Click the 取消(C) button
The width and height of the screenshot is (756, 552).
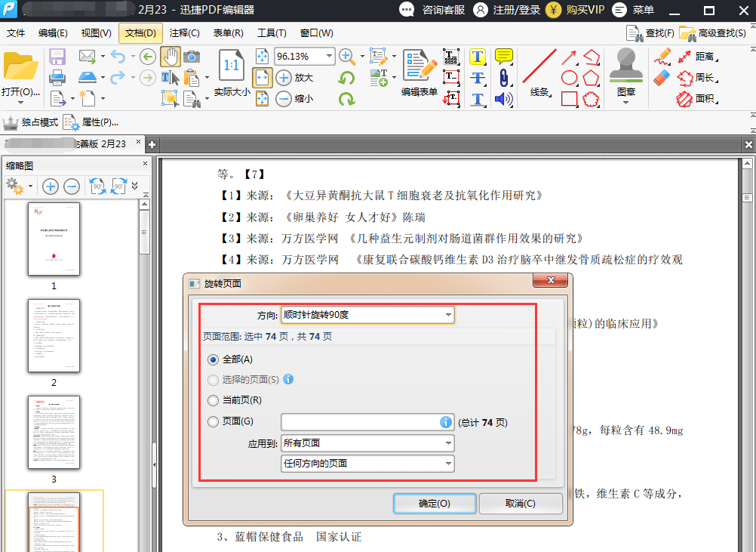[x=521, y=503]
